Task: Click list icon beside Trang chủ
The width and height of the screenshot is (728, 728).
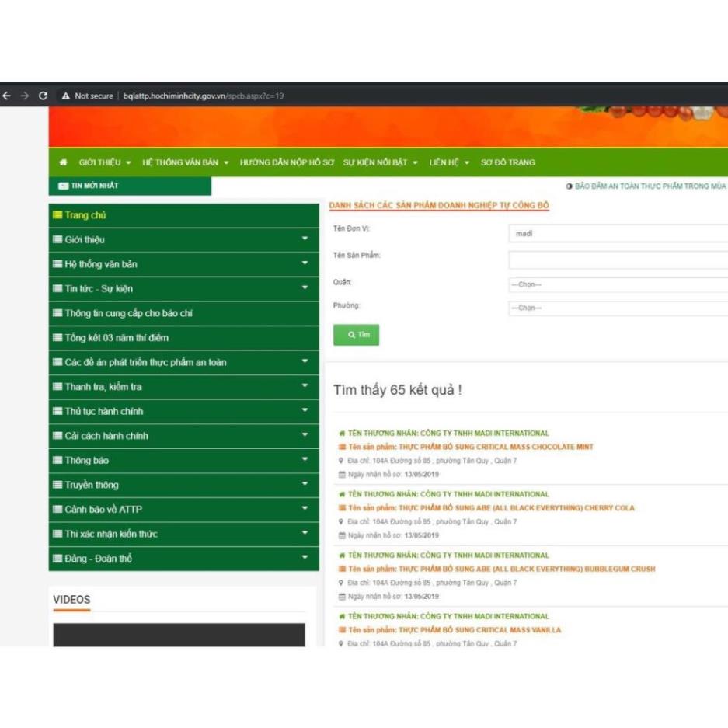Action: 57,215
